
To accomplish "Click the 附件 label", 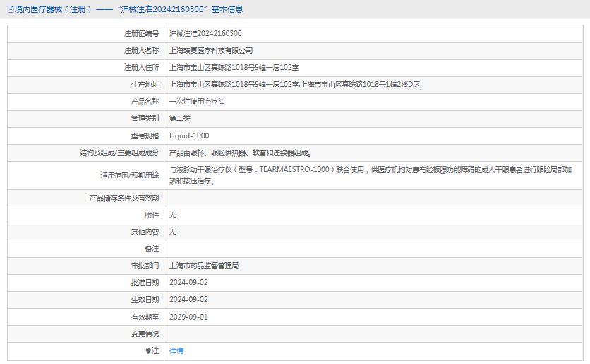I will 152,214.
